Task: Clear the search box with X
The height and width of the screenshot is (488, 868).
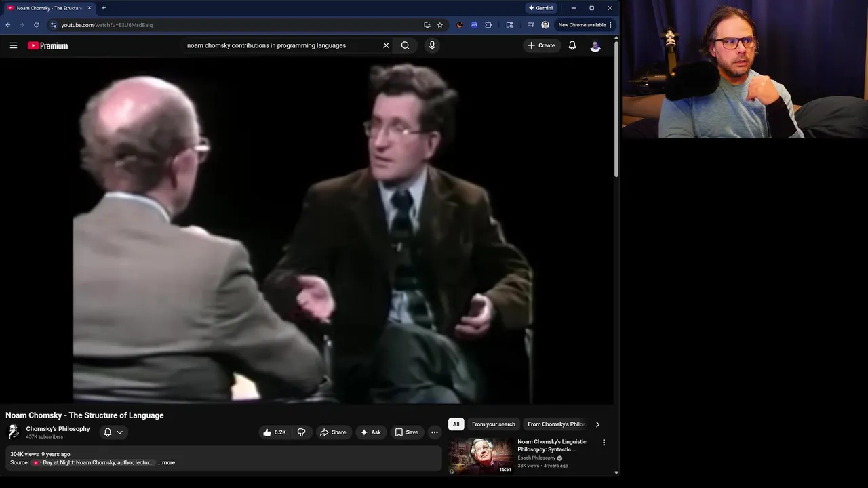Action: point(386,45)
